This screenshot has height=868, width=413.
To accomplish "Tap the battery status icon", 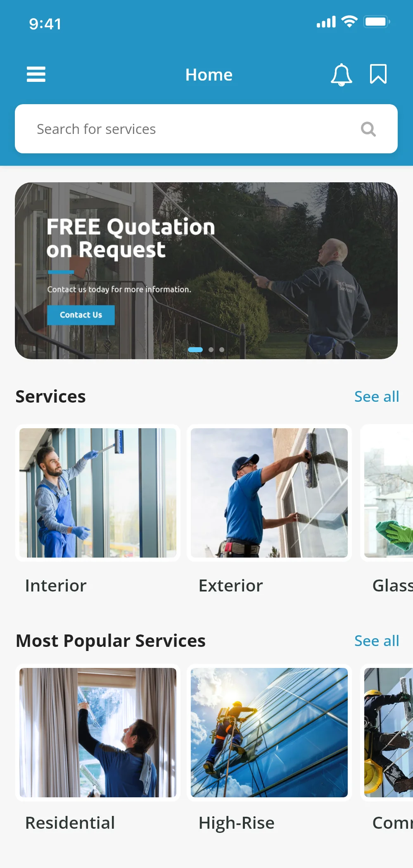I will point(377,21).
